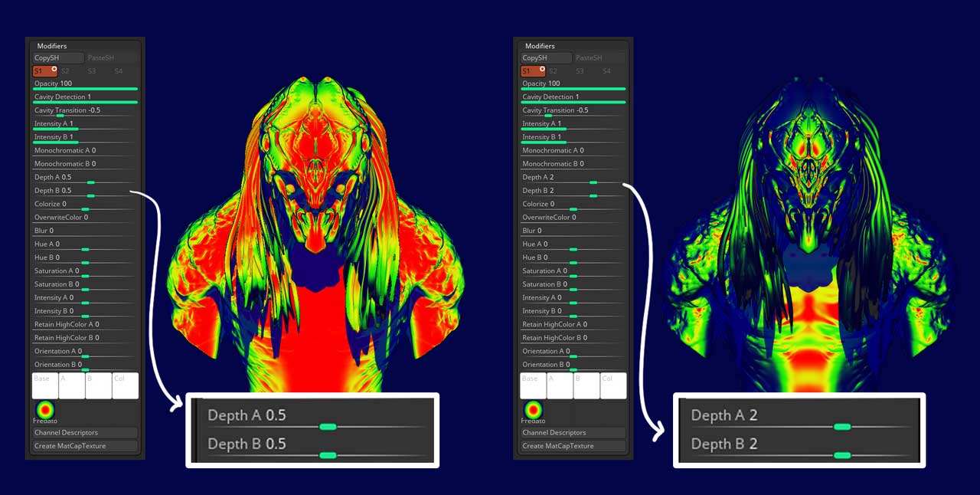The width and height of the screenshot is (980, 495).
Task: Click the Cavity Transition slider in the right panel
Action: point(573,111)
